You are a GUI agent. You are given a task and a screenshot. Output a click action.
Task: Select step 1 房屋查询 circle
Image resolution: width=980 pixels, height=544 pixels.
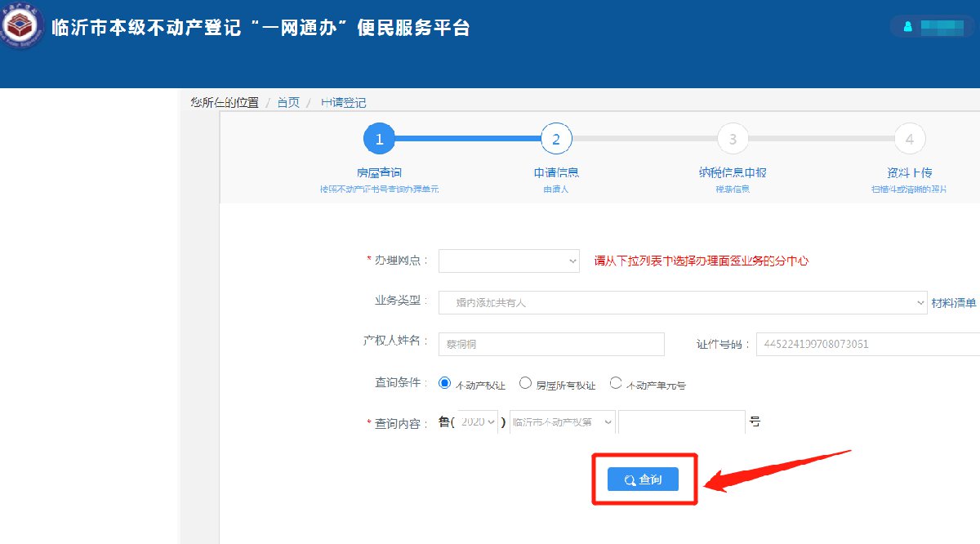point(379,140)
